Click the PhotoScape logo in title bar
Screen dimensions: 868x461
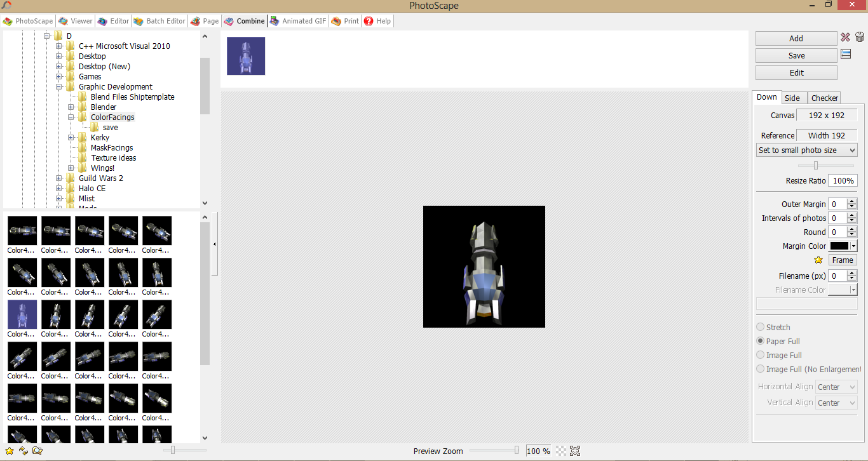pos(7,6)
